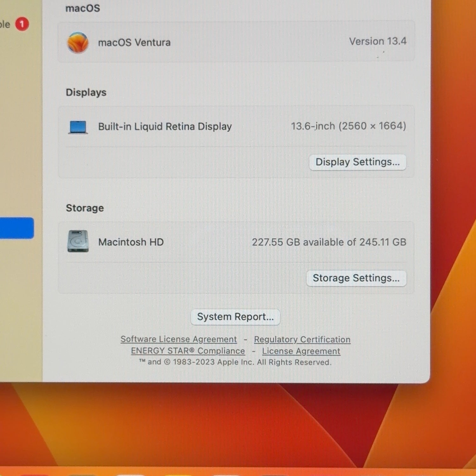
Task: Open Display Settings
Action: (x=358, y=162)
